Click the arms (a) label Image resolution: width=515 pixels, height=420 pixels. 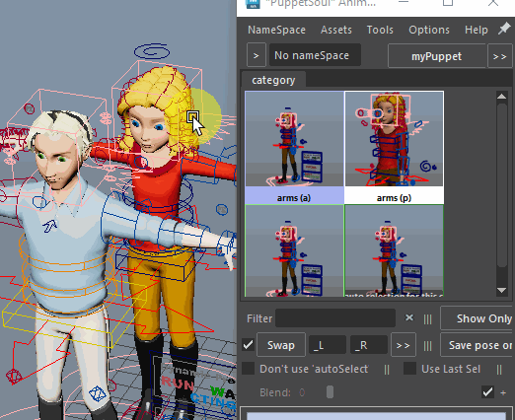coord(294,198)
